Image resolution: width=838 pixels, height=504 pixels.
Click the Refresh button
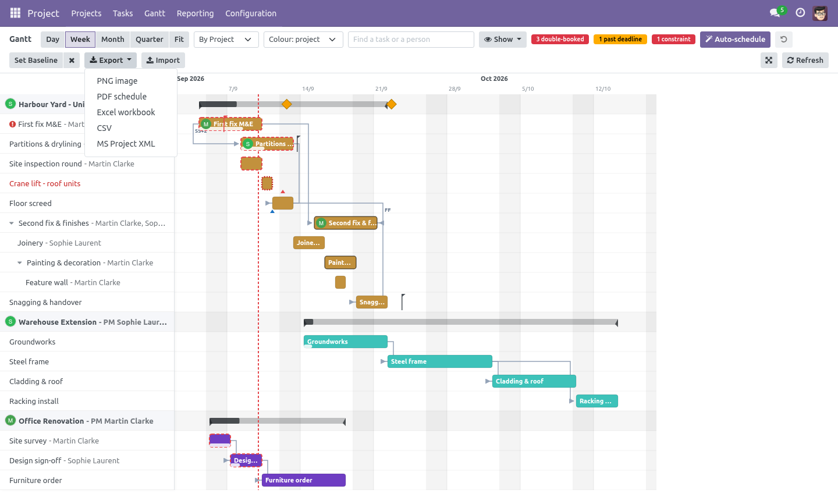pyautogui.click(x=805, y=61)
